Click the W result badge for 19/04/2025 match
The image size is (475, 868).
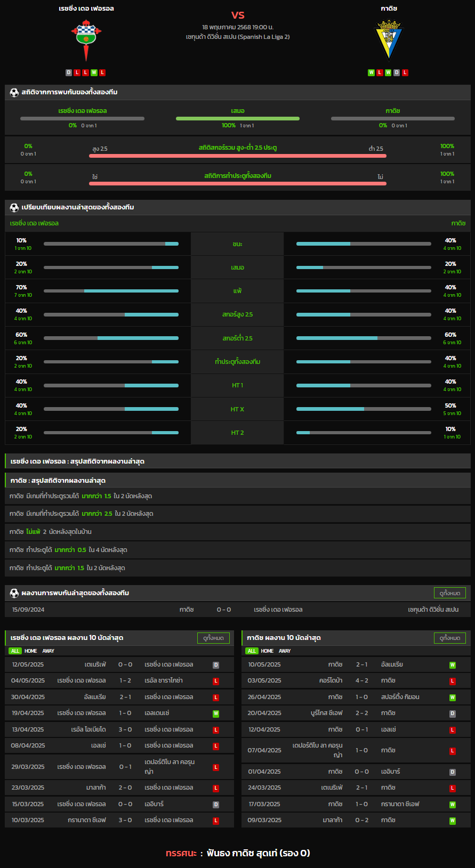pyautogui.click(x=216, y=713)
